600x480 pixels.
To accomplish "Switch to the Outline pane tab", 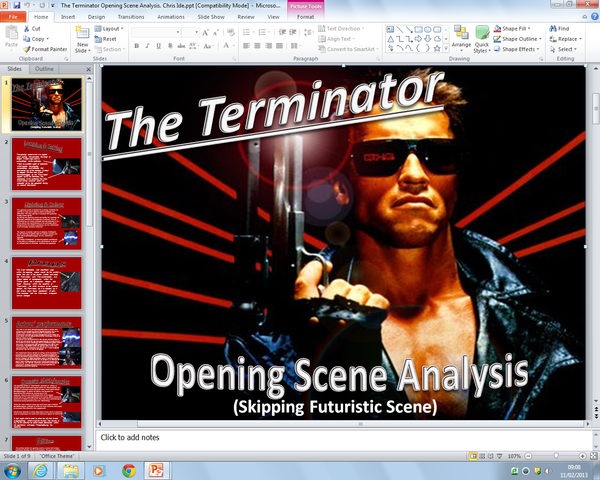I will click(44, 69).
